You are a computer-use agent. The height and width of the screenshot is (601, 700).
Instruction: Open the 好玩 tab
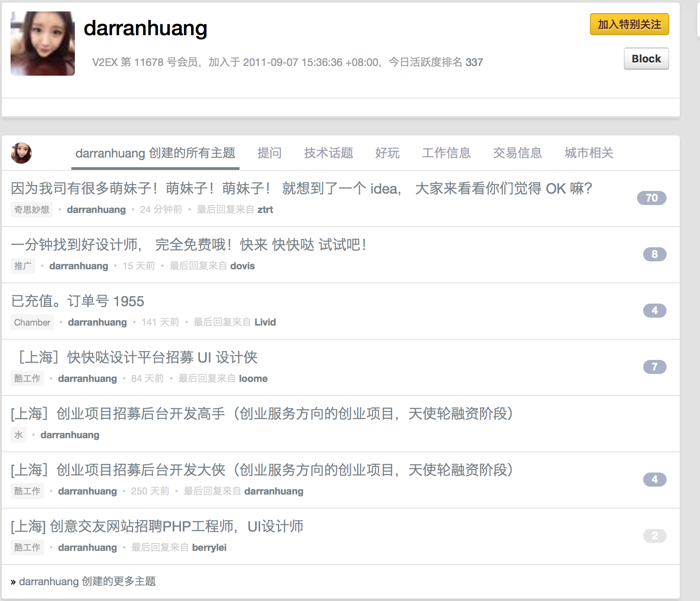(387, 153)
